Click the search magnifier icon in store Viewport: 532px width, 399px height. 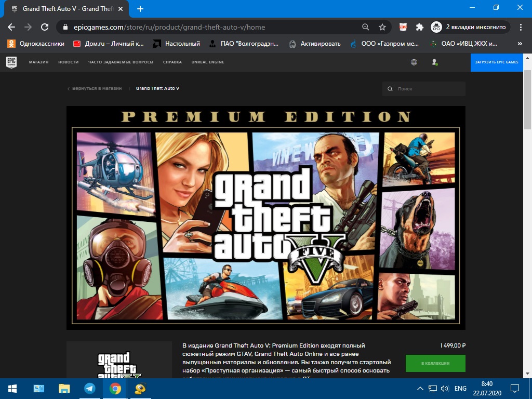click(390, 88)
